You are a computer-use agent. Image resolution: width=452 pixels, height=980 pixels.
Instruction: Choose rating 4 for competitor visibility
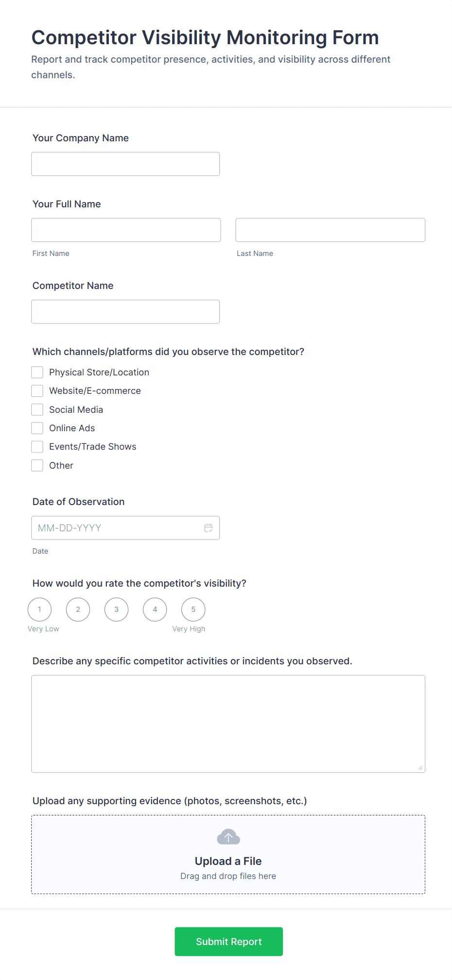(155, 609)
